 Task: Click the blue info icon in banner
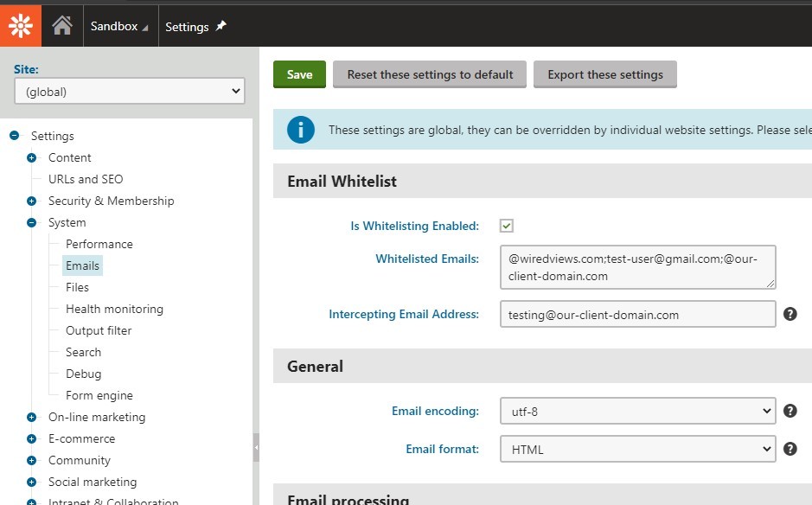click(300, 130)
